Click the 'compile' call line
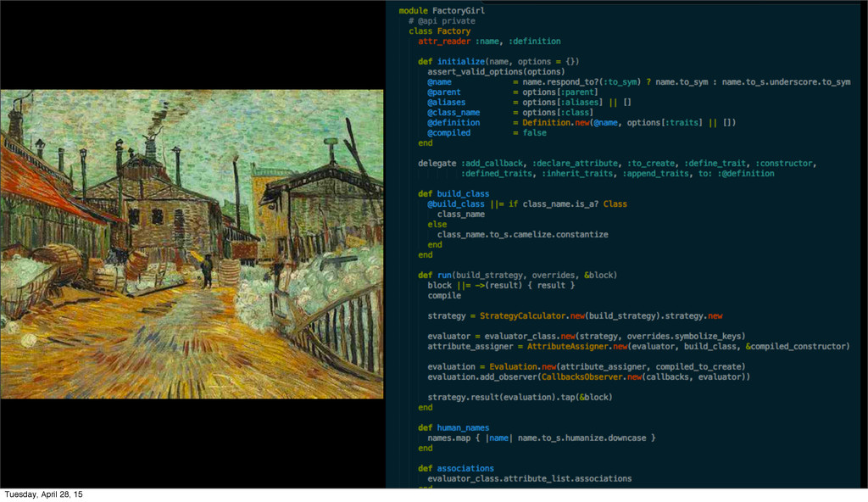 pos(444,295)
